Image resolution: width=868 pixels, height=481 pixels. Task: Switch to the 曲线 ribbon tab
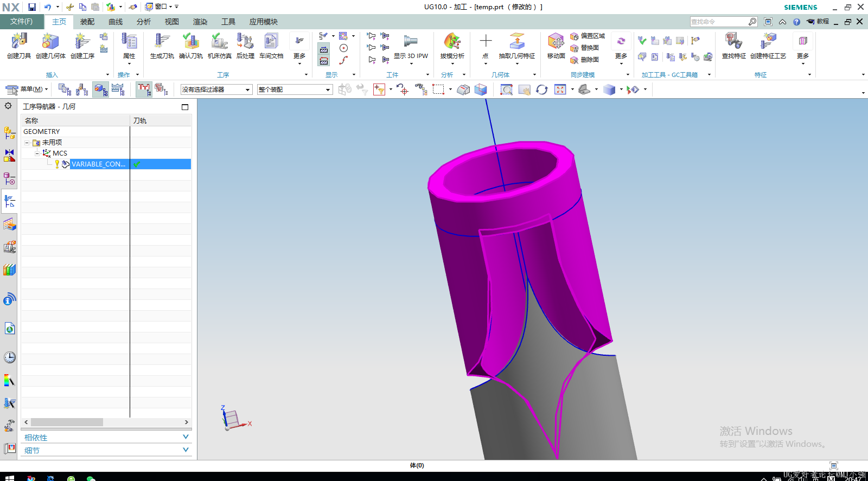click(116, 22)
